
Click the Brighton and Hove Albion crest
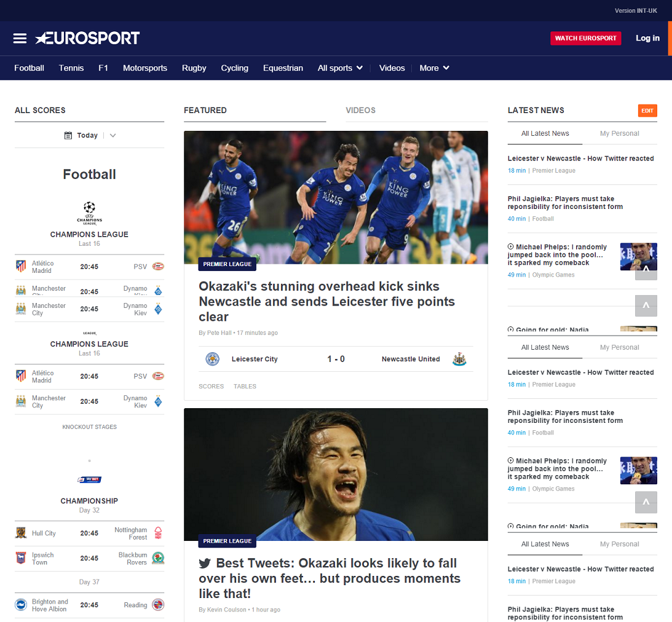[21, 605]
